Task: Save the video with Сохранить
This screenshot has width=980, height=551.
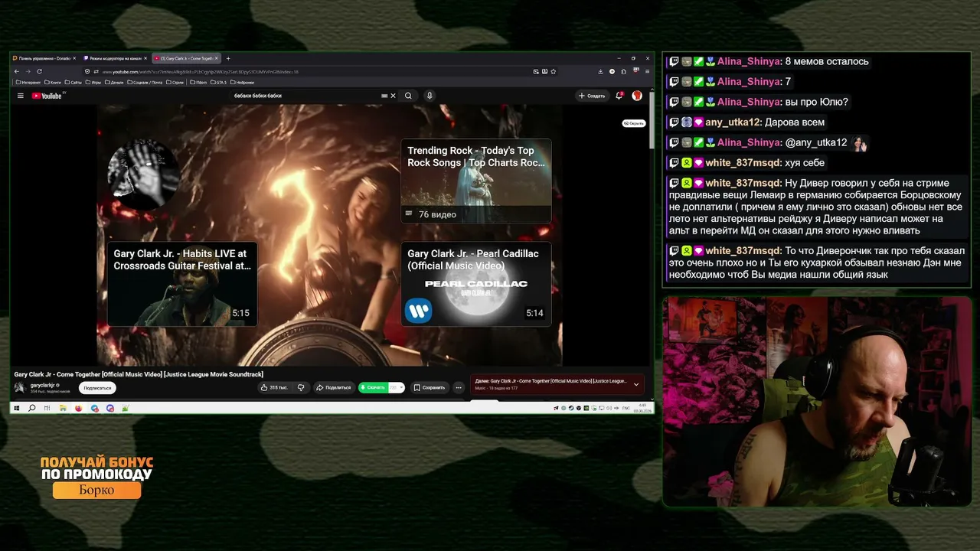Action: tap(430, 387)
